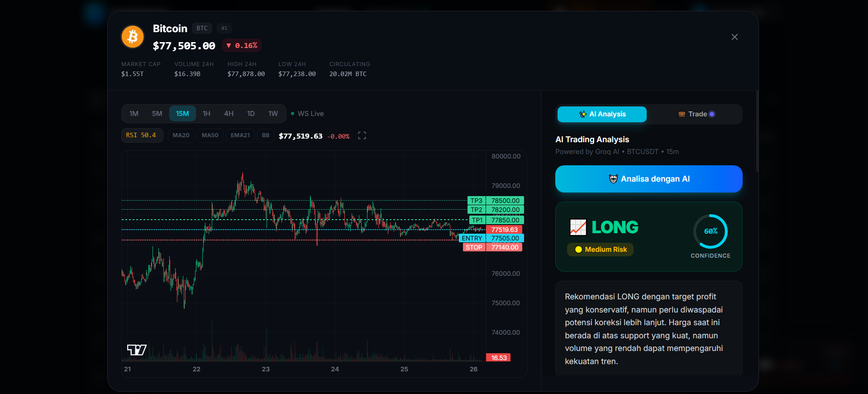This screenshot has height=394, width=868.
Task: Click the TP2 78200.00 price label
Action: [496, 210]
